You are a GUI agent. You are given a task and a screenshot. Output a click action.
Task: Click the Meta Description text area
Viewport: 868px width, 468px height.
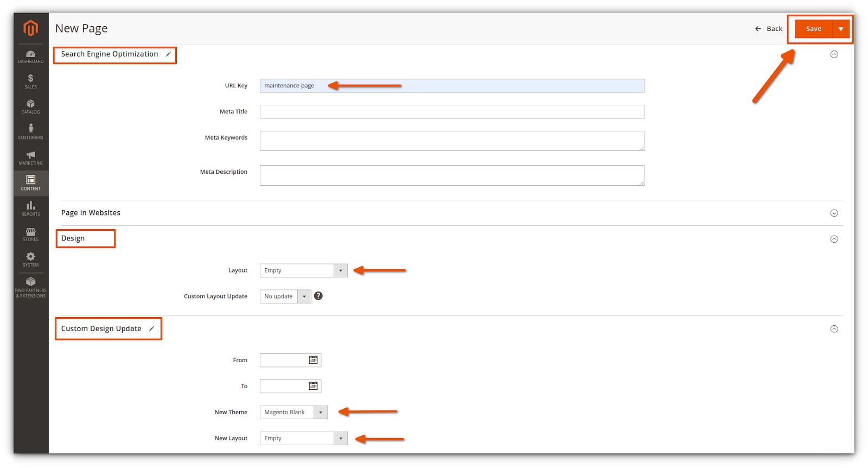coord(452,175)
